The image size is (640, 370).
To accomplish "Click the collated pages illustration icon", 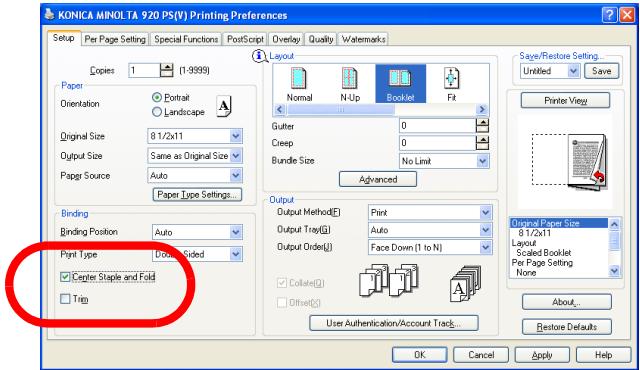I will (389, 279).
